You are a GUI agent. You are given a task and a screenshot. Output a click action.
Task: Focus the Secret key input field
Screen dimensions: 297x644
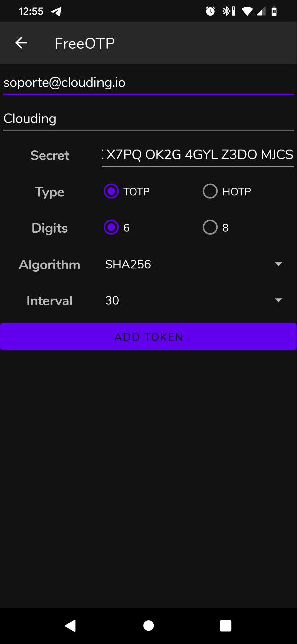tap(198, 155)
